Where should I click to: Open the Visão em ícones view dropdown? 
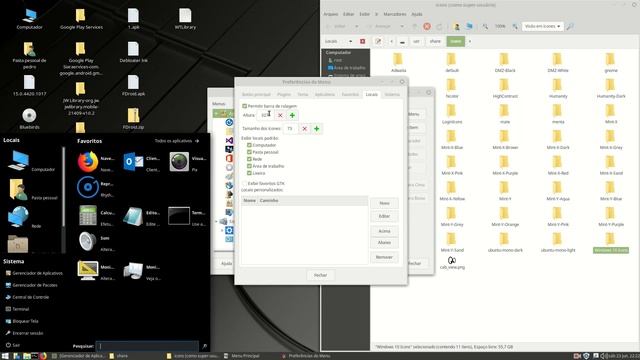542,26
